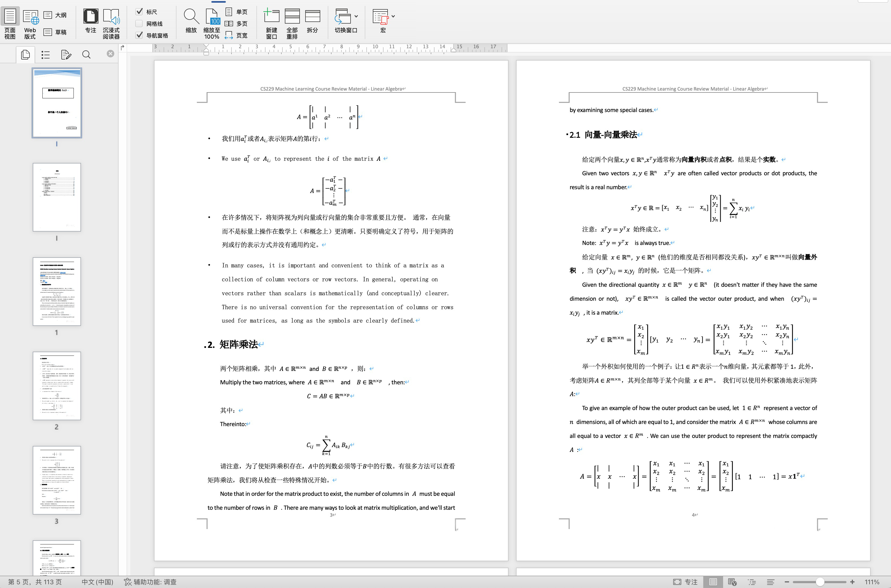This screenshot has width=891, height=588.
Task: Open the search tab in navigation pane
Action: click(x=86, y=55)
